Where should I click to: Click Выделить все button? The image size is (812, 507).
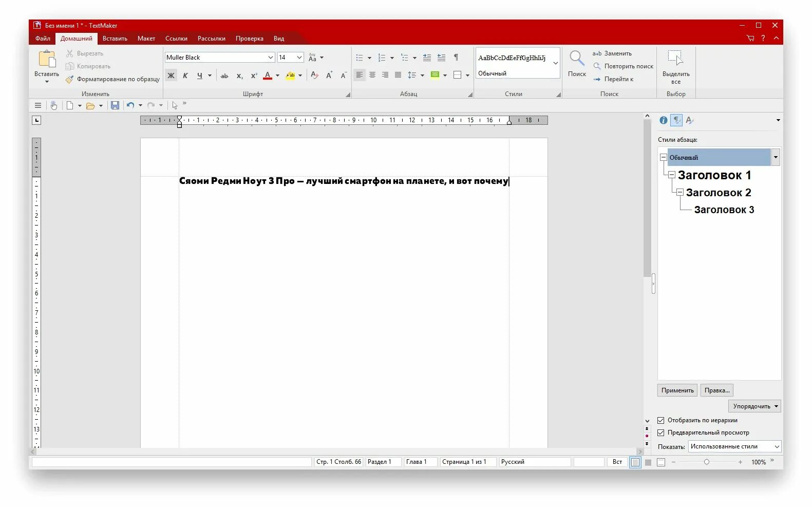676,67
